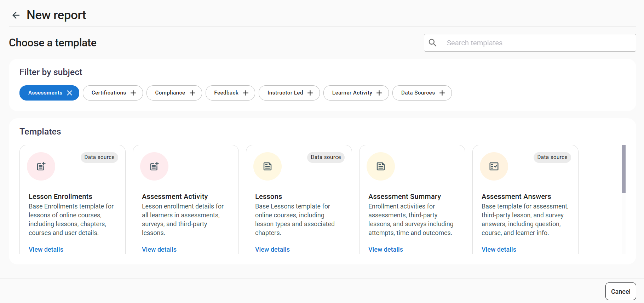Open View details for Assessment Activity
644x303 pixels.
click(x=159, y=249)
